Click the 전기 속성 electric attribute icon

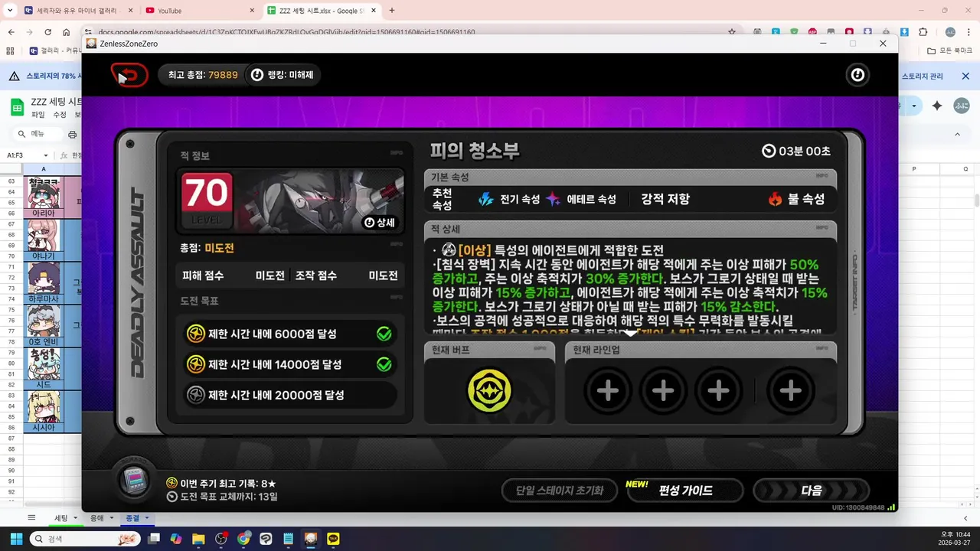tap(486, 199)
